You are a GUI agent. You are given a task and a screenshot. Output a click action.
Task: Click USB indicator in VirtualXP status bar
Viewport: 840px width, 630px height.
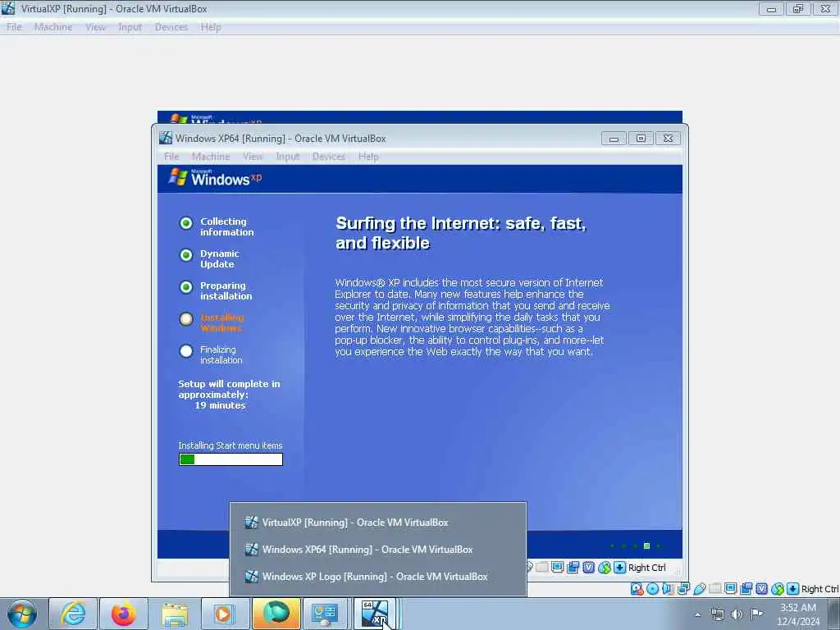699,589
